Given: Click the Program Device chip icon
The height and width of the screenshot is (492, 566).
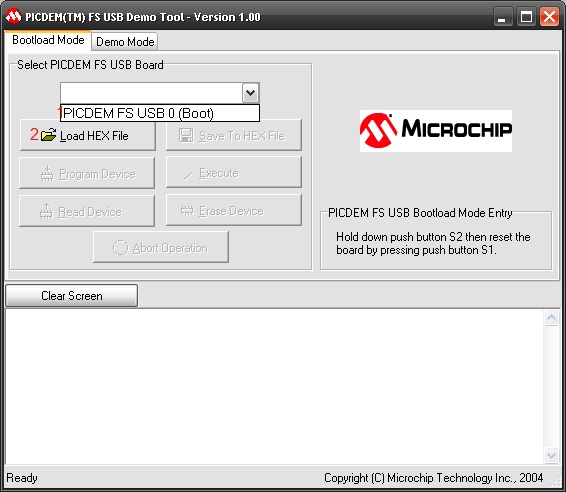Looking at the screenshot, I should tap(47, 174).
